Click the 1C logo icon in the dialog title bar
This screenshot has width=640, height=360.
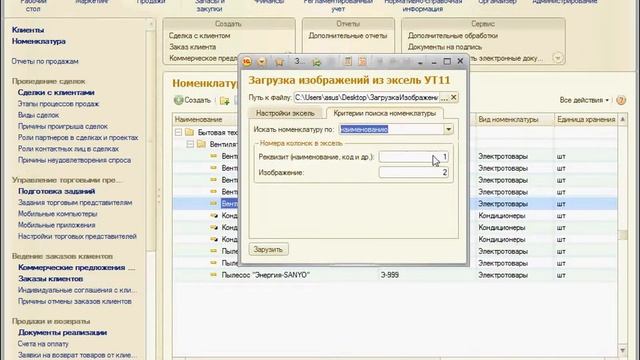[x=247, y=62]
